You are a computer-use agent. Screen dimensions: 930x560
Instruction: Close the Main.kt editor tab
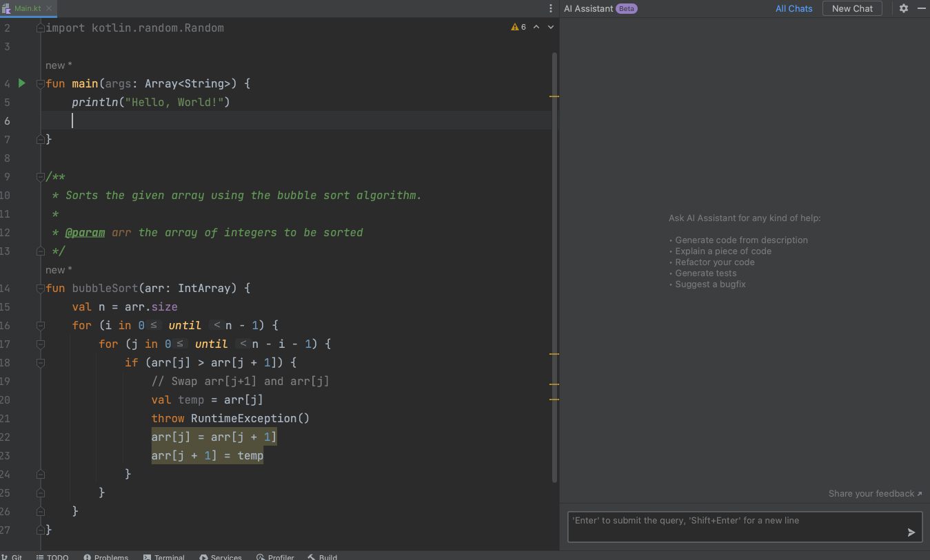[49, 8]
